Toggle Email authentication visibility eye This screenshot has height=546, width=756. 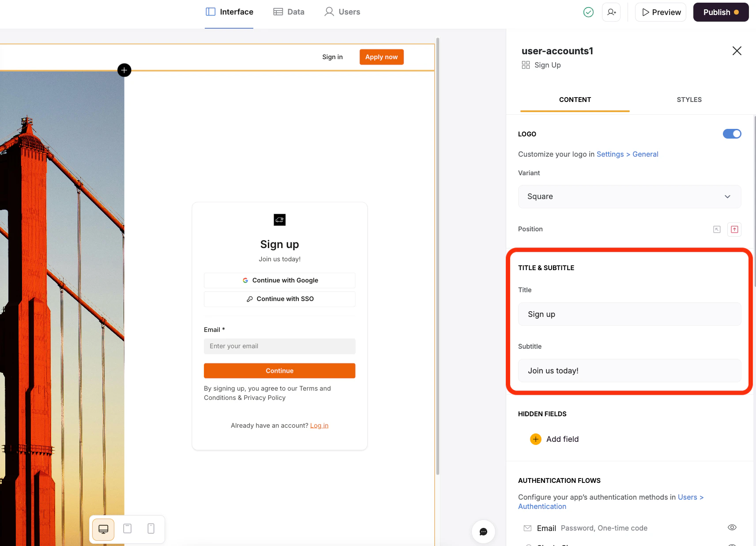click(x=732, y=527)
